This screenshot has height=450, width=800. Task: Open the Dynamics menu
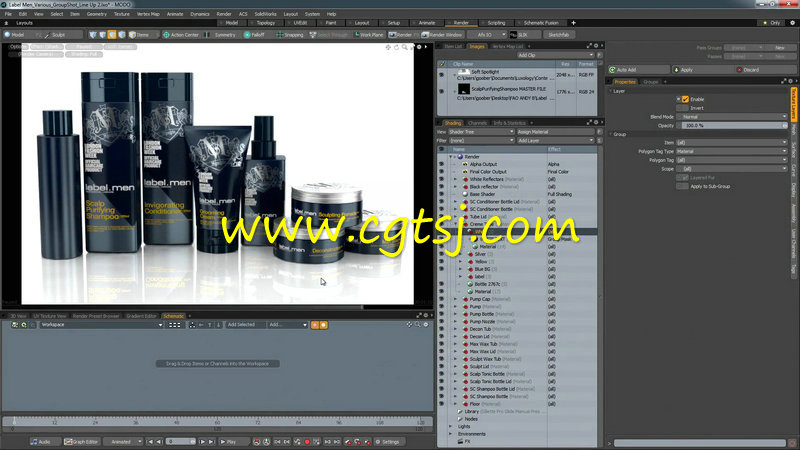[x=199, y=14]
